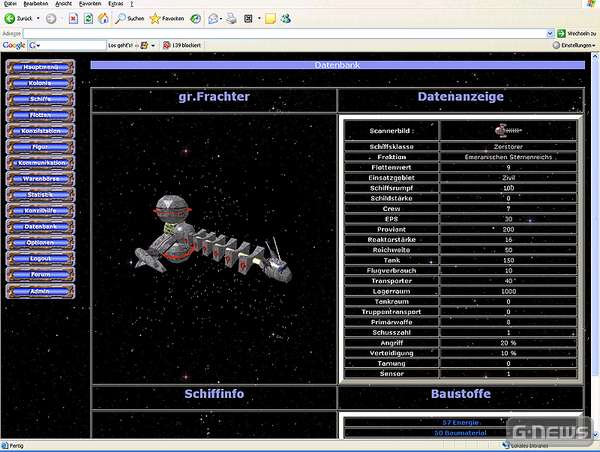Click the page scrollbar down arrow
This screenshot has height=452, width=600.
coord(596,435)
